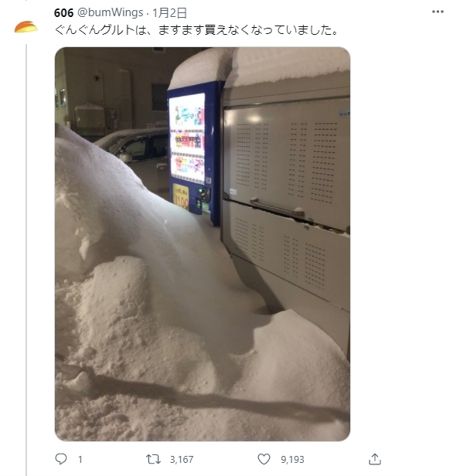Like the tweet with the heart icon

click(264, 459)
